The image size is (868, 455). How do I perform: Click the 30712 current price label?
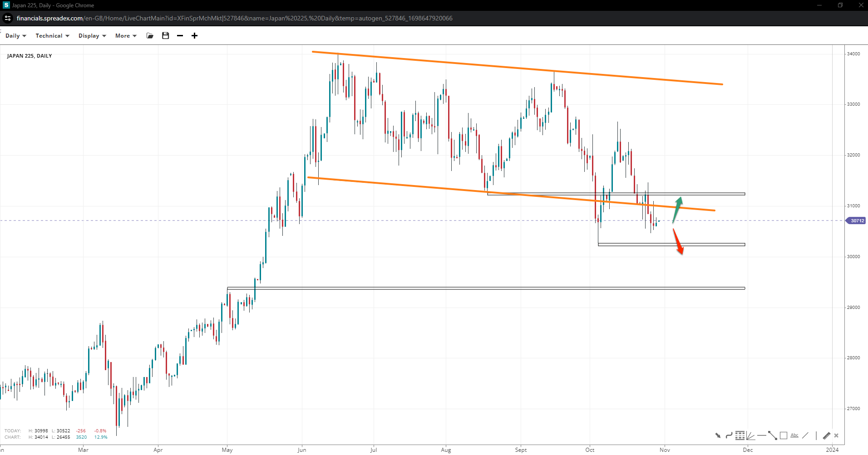click(856, 221)
